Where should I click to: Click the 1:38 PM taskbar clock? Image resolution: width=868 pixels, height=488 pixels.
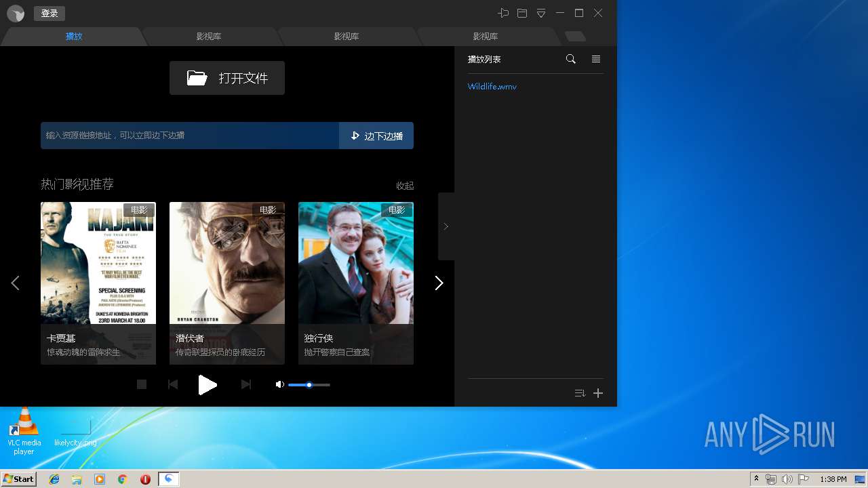click(833, 479)
